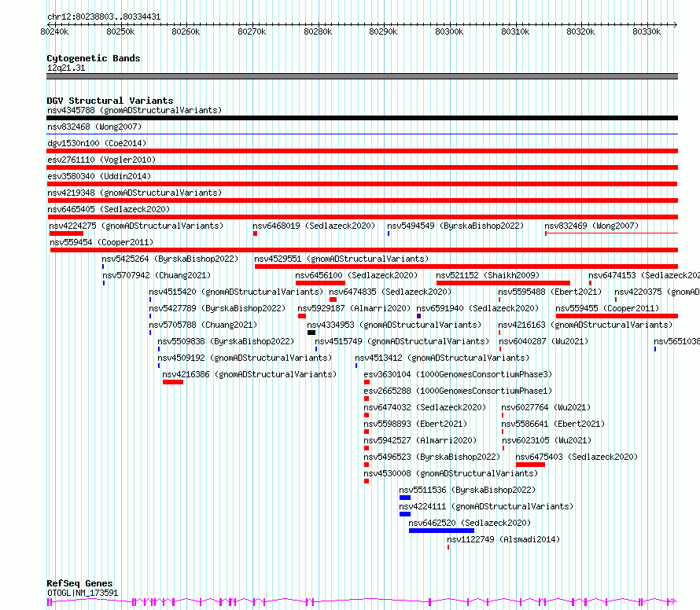700x610 pixels.
Task: Click nsv5929187 (Almarri2020) label
Action: point(354,308)
